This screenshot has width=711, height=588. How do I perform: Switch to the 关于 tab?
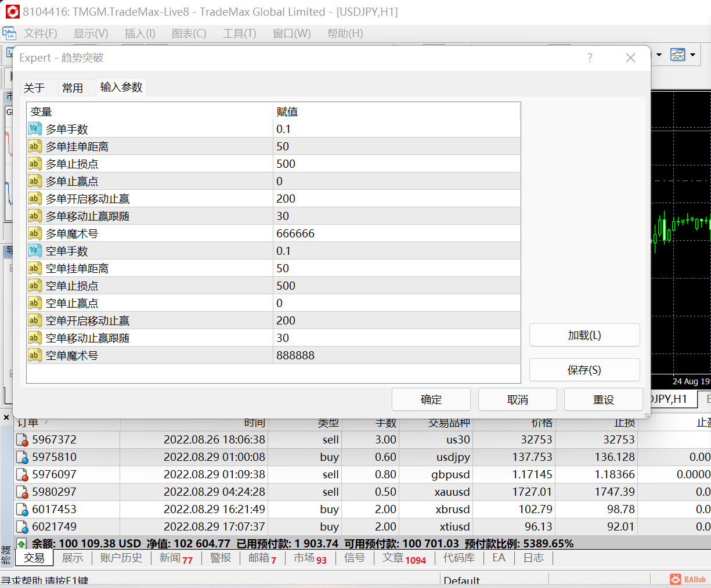(34, 88)
